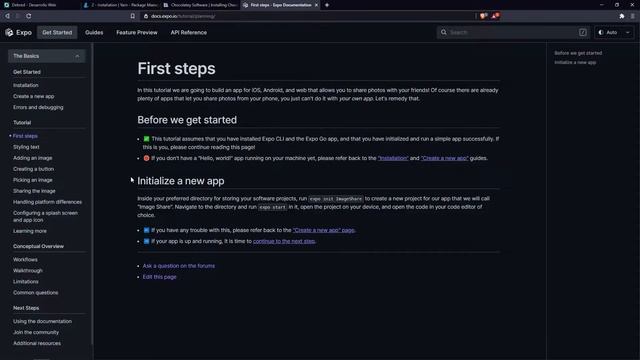Open Limitations in the sidebar

point(26,282)
